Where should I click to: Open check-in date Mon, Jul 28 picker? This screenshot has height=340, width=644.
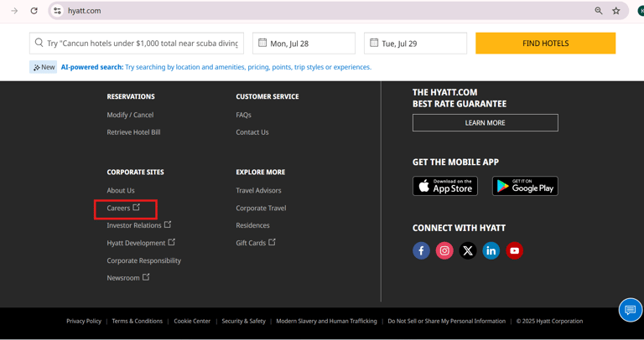click(x=304, y=43)
